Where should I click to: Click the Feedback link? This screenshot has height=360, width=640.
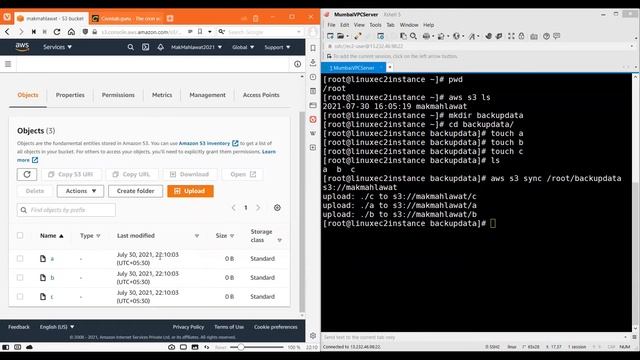tap(19, 327)
